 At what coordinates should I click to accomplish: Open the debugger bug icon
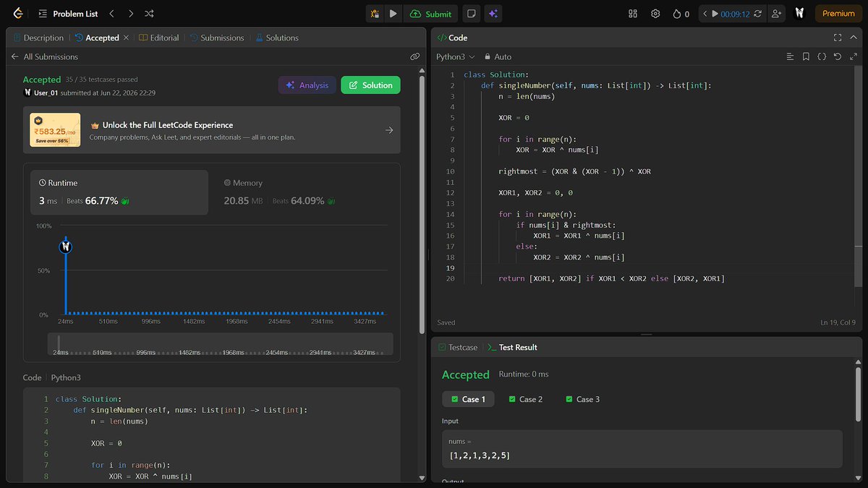click(x=375, y=13)
